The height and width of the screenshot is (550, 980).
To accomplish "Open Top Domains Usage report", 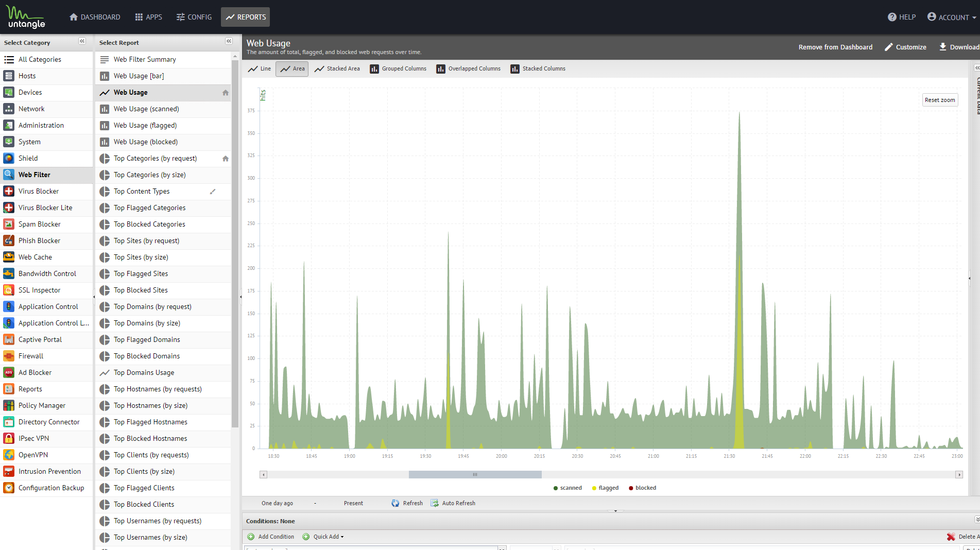I will point(163,372).
